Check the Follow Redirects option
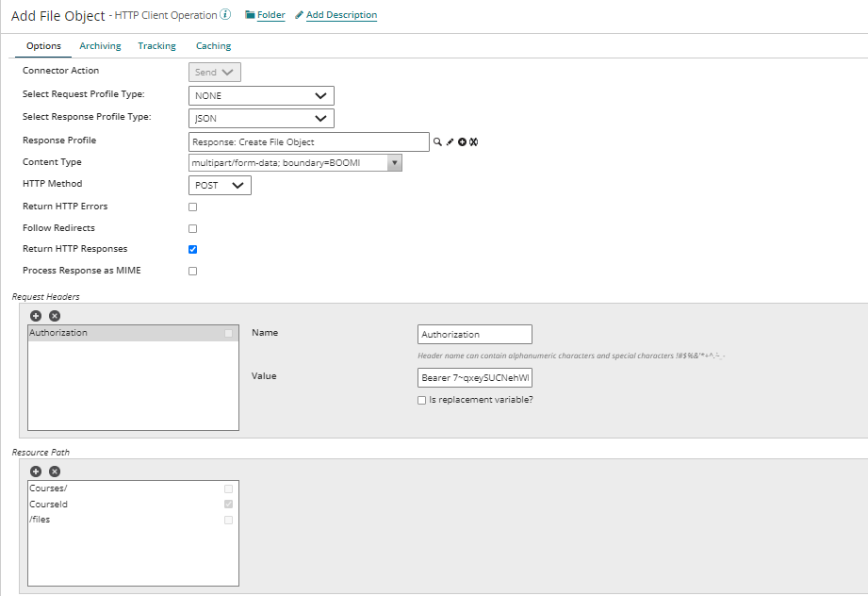Screen dimensions: 868x596 pyautogui.click(x=192, y=227)
